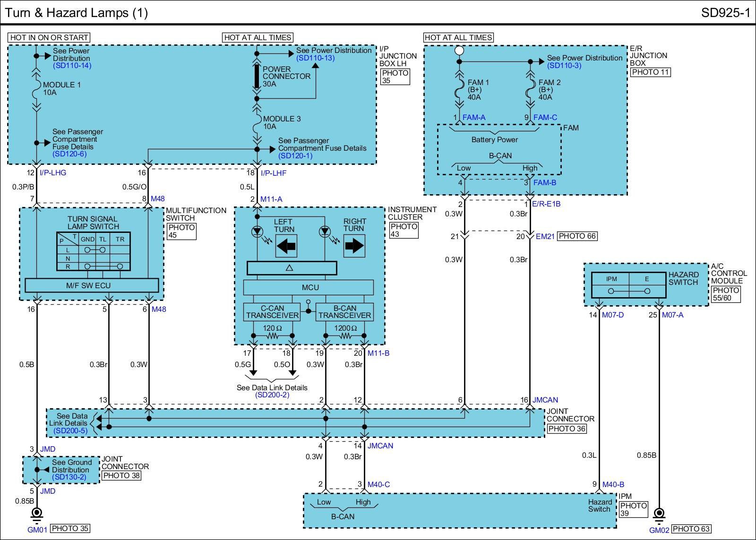Screen dimensions: 756x540
Task: Click the 120 ohm resistor symbol
Action: click(x=273, y=336)
